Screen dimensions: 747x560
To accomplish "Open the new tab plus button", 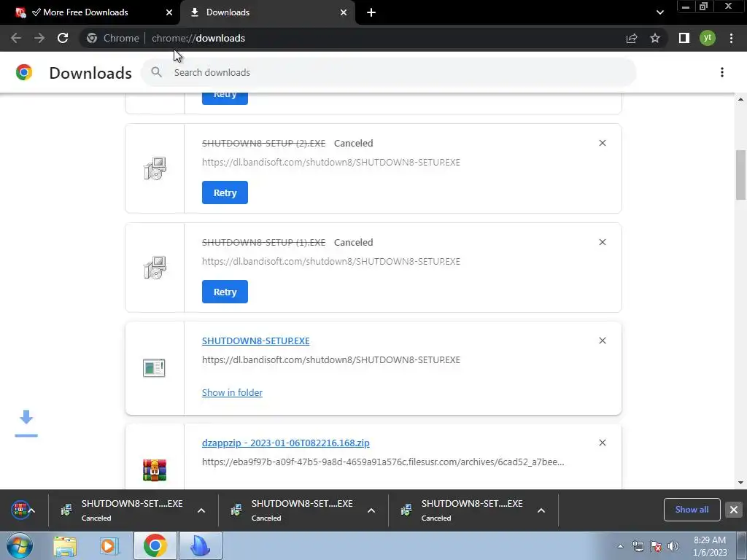I will point(371,12).
